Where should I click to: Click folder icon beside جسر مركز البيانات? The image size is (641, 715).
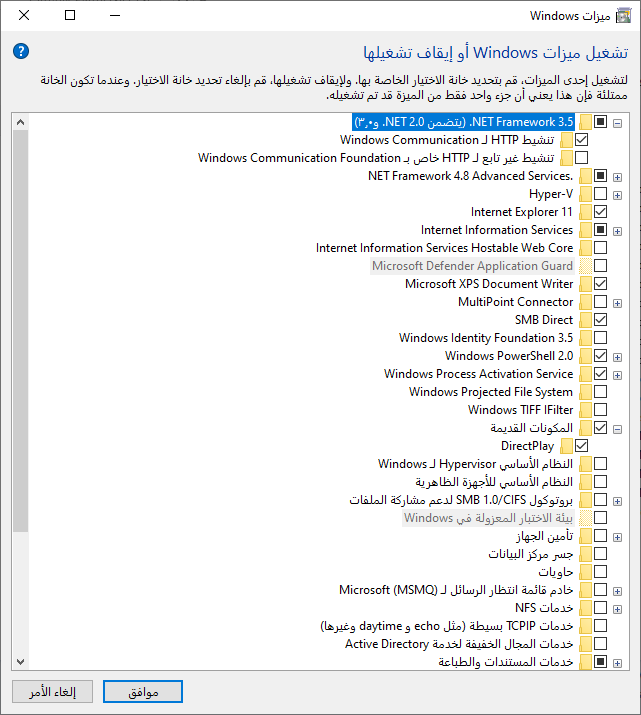(586, 554)
